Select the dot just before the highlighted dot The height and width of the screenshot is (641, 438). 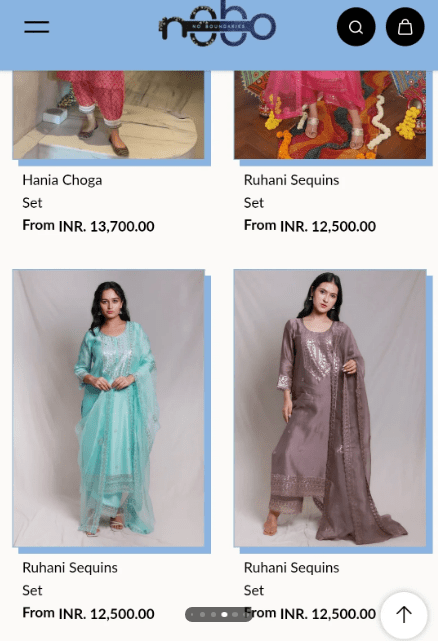tap(213, 614)
